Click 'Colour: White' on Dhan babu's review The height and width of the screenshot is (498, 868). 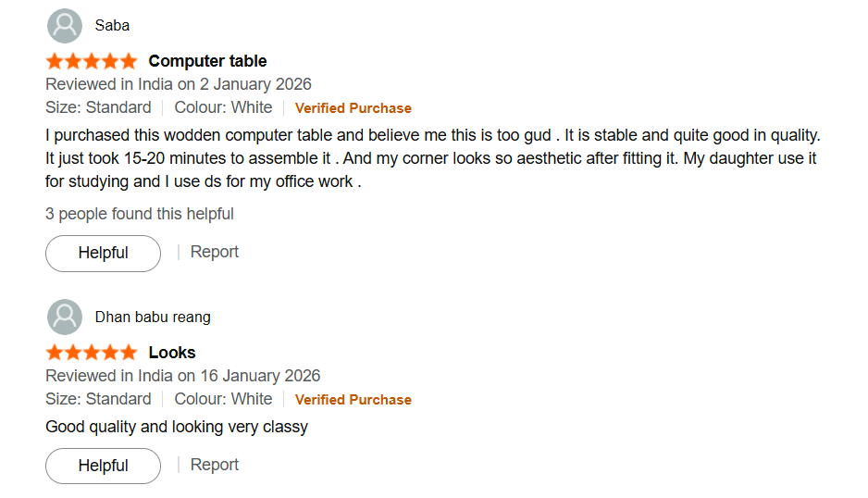coord(223,399)
